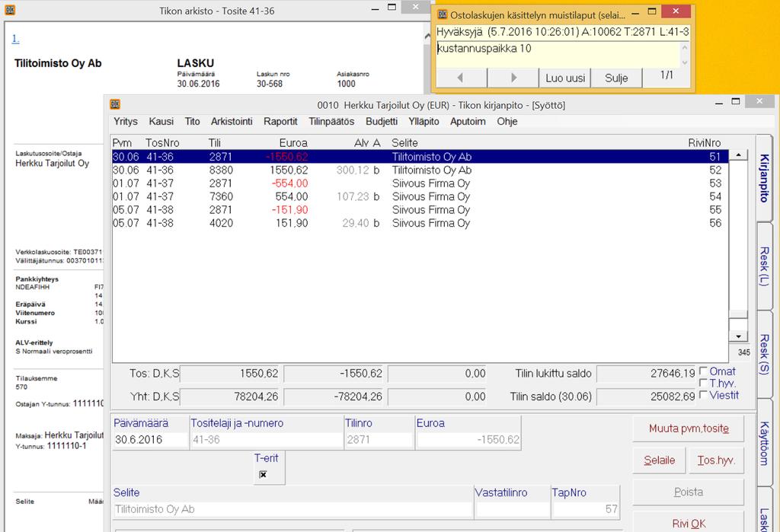Image resolution: width=780 pixels, height=532 pixels.
Task: Click the Tilinro input field
Action: [x=379, y=439]
